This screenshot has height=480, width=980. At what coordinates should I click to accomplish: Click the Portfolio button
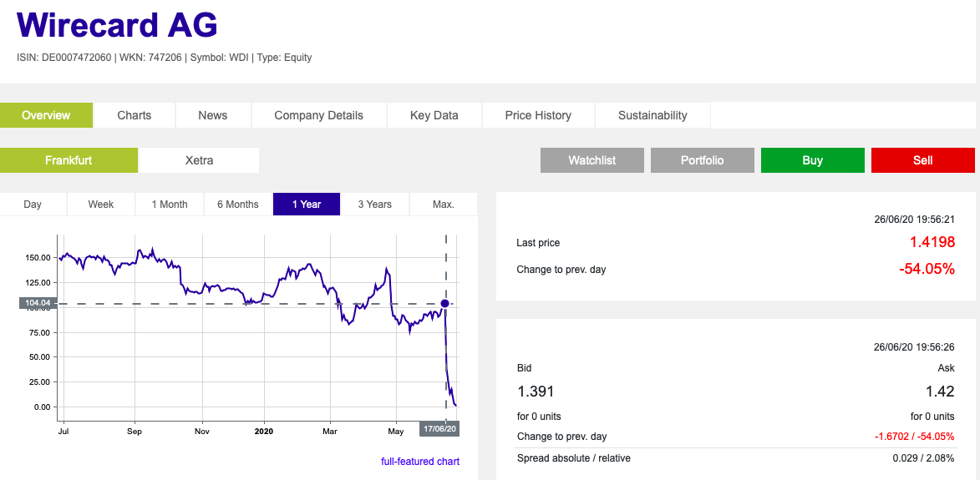click(703, 160)
